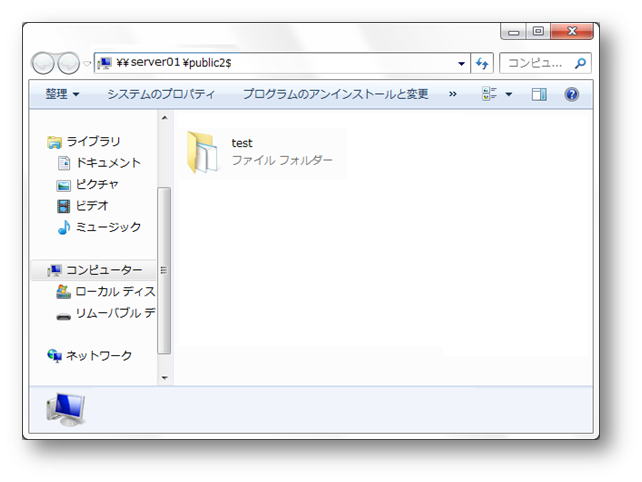Select リムーバブル ディスク drive
The image size is (642, 482).
click(x=115, y=313)
